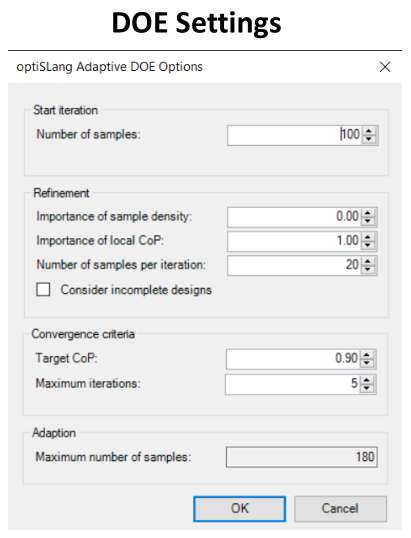Decrease Importance of sample density value

click(x=368, y=221)
